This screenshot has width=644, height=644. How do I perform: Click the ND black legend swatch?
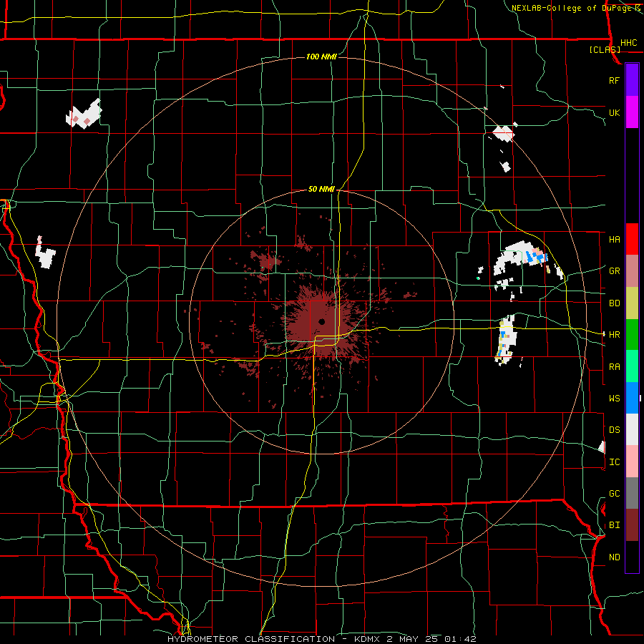(x=632, y=557)
